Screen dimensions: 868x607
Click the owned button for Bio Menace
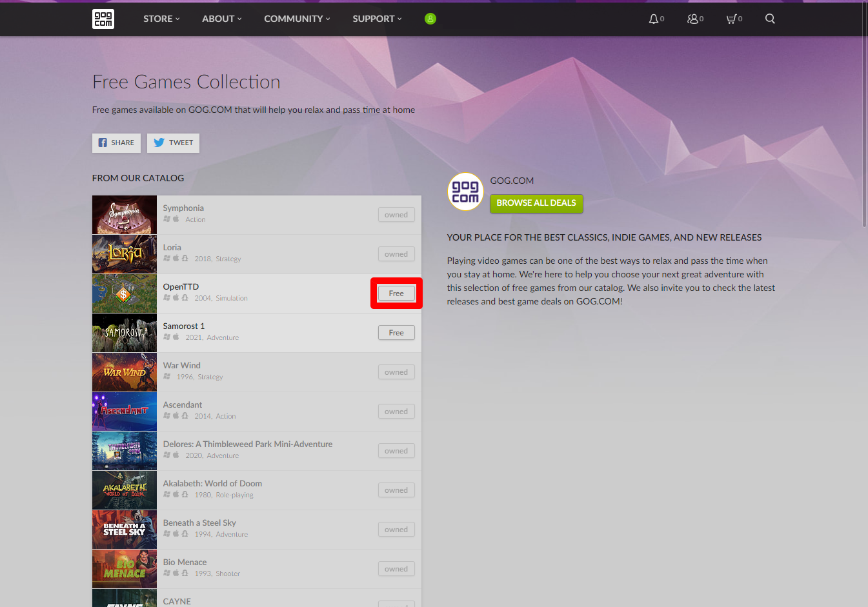coord(396,569)
